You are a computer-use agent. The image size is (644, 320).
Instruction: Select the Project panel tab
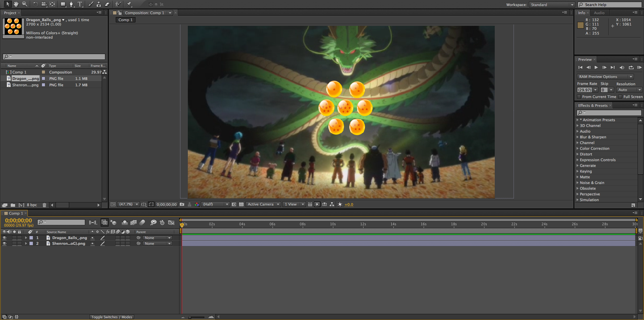point(10,13)
